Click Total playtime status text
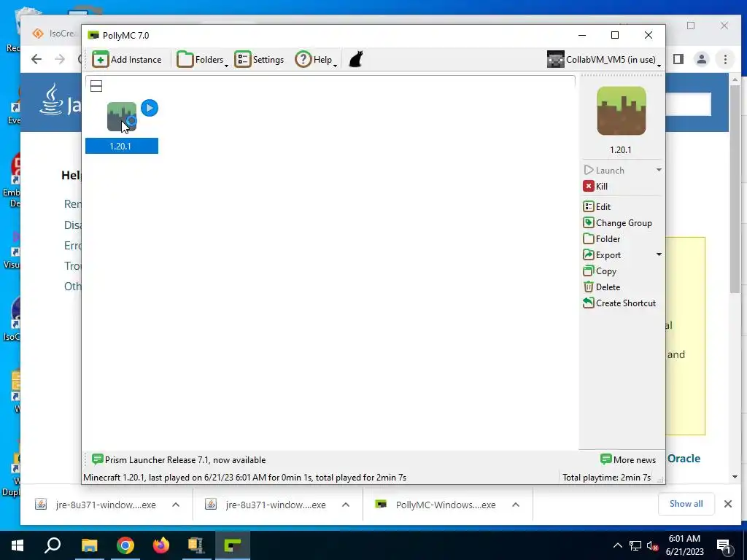 pos(606,478)
